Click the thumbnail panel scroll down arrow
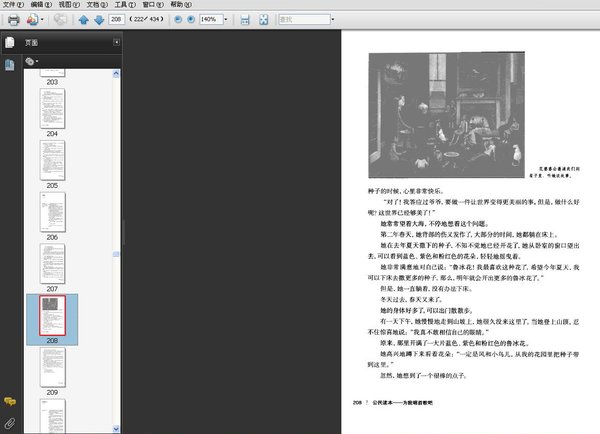 click(x=116, y=429)
